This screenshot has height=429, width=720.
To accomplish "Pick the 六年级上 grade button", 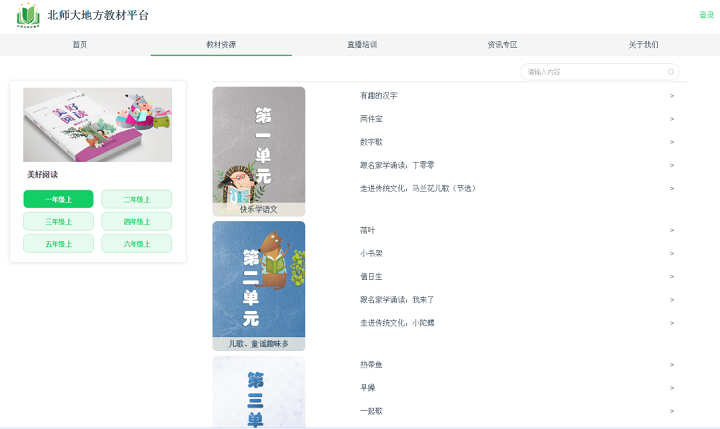I will pyautogui.click(x=136, y=243).
